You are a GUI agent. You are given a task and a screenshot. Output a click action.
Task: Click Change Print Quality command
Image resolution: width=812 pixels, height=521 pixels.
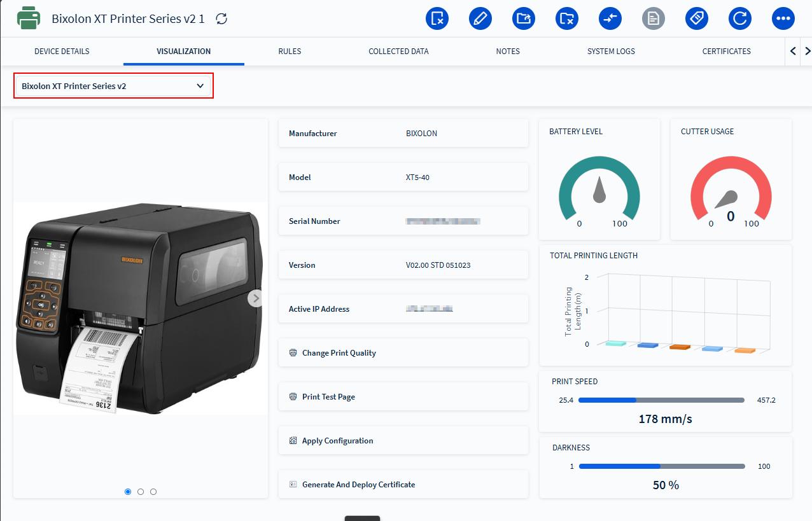pos(403,353)
